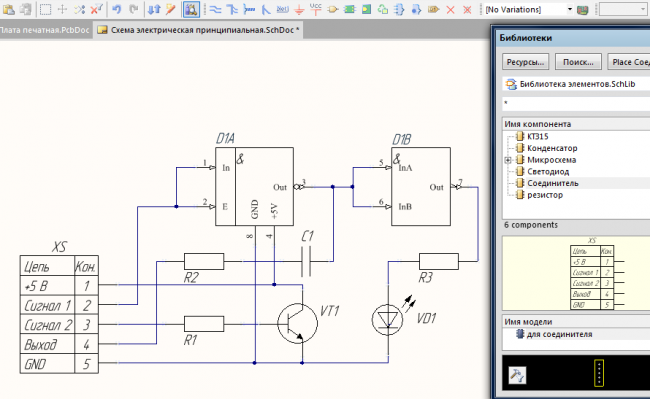Select the Place Bus tool
The image size is (650, 399).
click(x=232, y=9)
